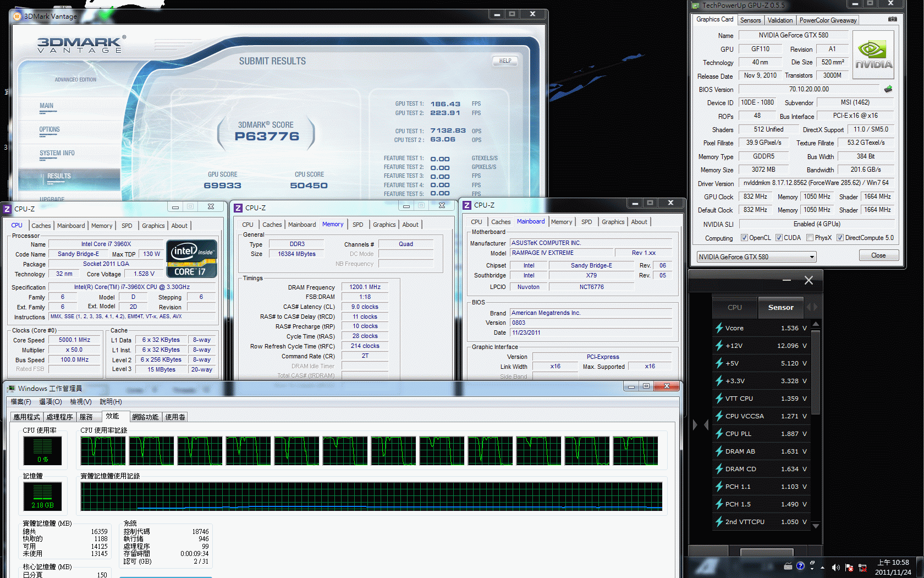The height and width of the screenshot is (578, 924).
Task: Click the Core Speed value 5000.1 MHz
Action: (74, 340)
